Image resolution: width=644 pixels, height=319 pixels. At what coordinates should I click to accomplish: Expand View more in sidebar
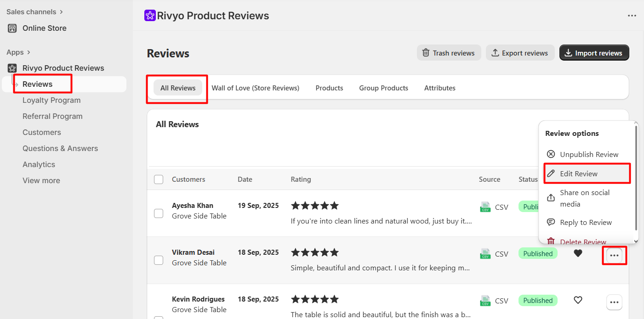tap(41, 180)
